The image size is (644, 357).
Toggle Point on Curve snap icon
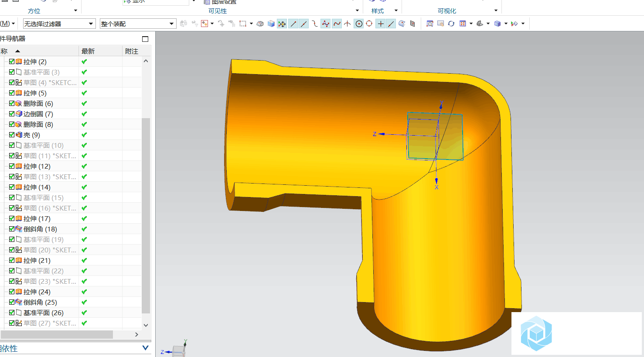tap(391, 24)
